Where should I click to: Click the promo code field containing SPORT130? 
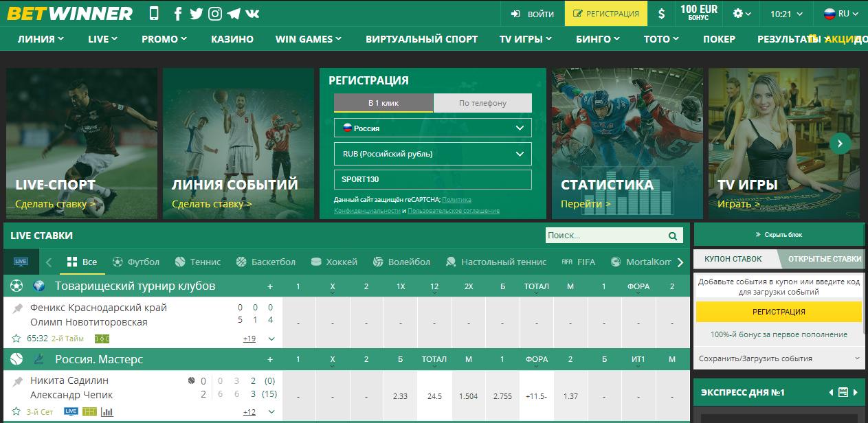click(x=433, y=179)
